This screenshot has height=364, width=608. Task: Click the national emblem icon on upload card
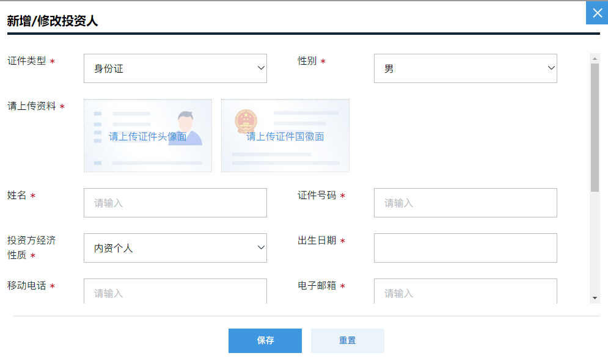point(246,120)
